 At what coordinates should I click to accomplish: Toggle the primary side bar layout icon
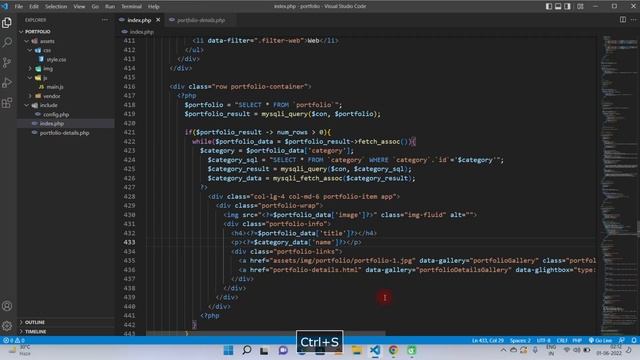pos(549,6)
